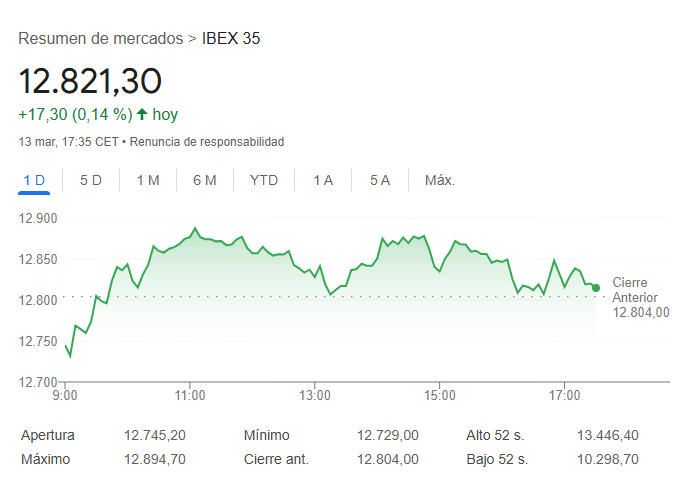
Task: Click the Apertura value 12.745,20
Action: 155,435
